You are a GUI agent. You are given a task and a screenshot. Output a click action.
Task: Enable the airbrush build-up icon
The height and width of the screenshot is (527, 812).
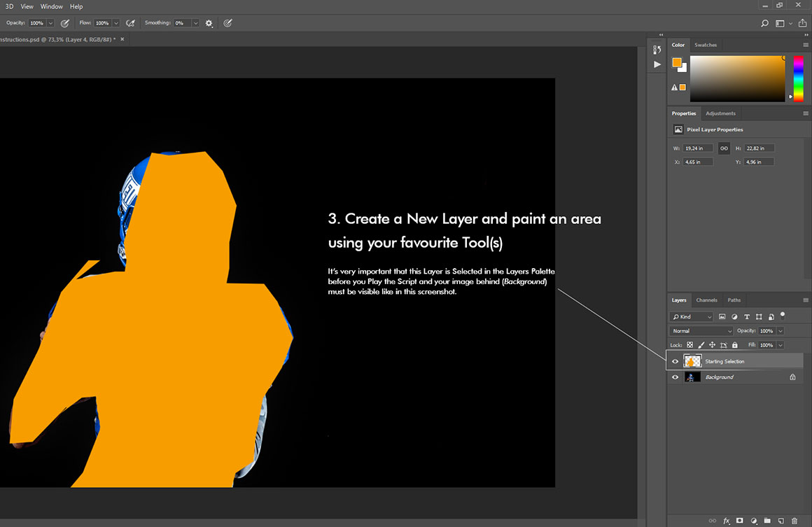tap(130, 23)
